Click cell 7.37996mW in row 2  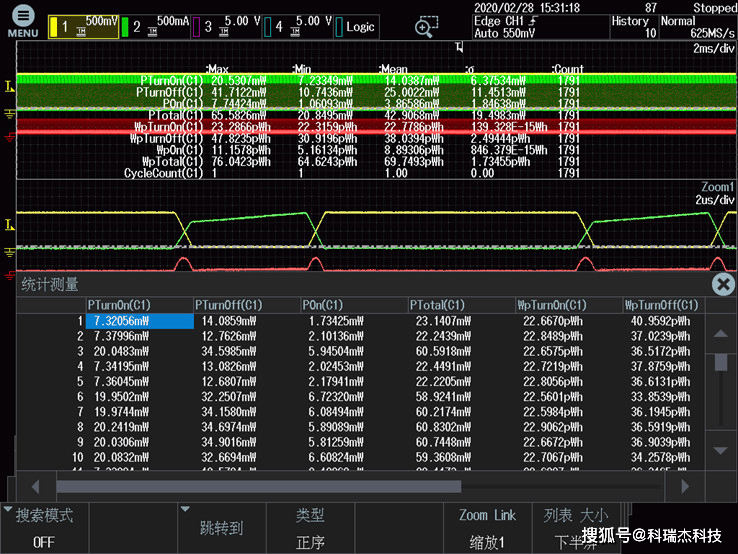(121, 336)
